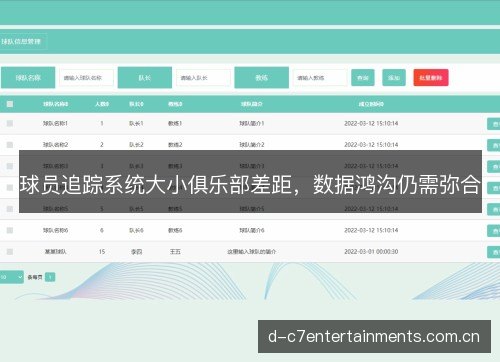Click the cell 队长1
This screenshot has height=362, width=500.
point(136,123)
